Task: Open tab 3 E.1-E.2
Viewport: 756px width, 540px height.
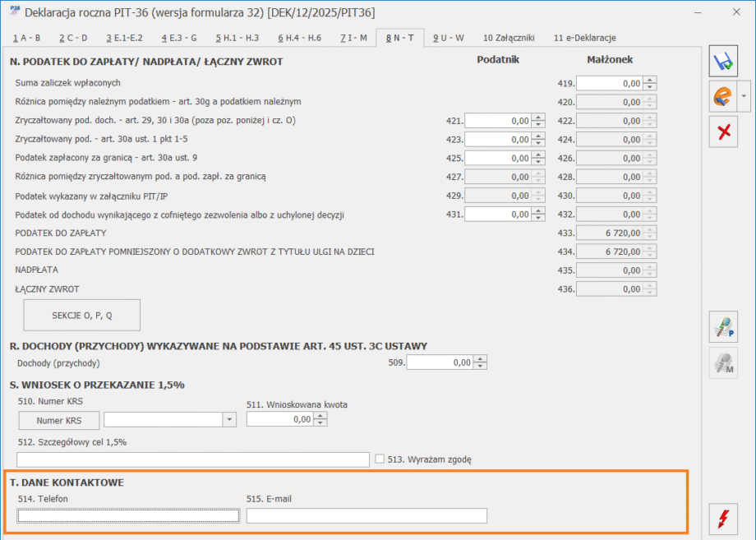Action: (124, 38)
